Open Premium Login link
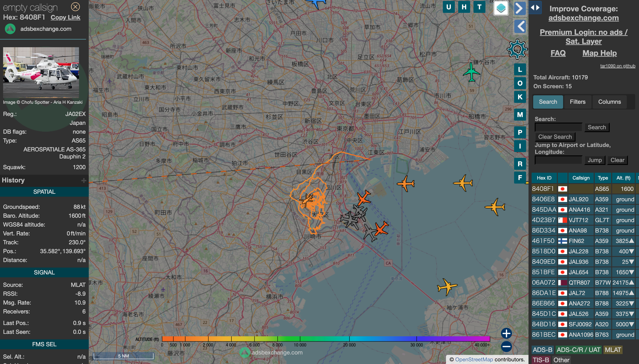Image resolution: width=639 pixels, height=364 pixels. point(584,37)
